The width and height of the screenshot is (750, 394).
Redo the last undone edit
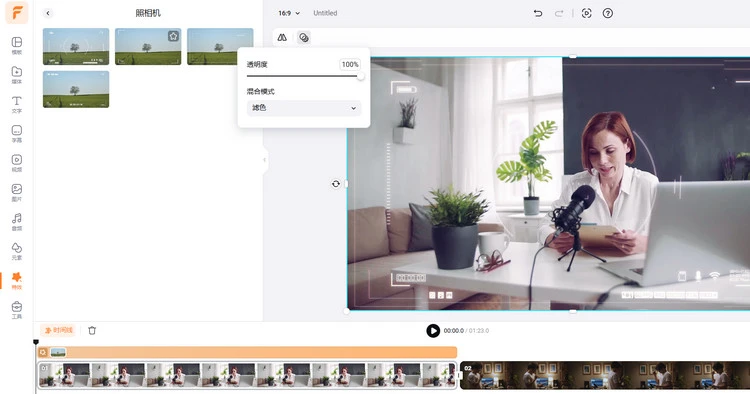559,13
